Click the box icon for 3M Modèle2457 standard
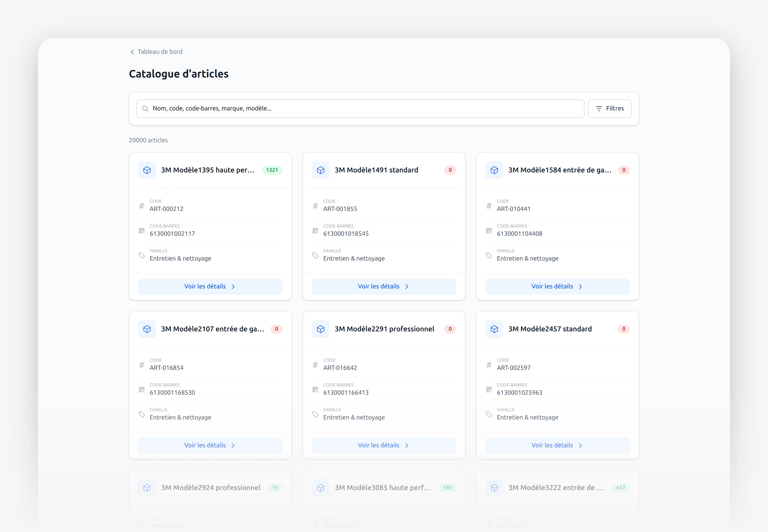 pyautogui.click(x=494, y=329)
